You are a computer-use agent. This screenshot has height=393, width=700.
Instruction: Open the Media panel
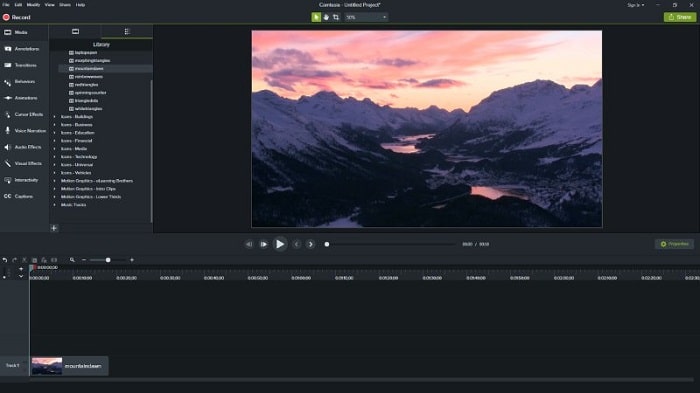[24, 32]
